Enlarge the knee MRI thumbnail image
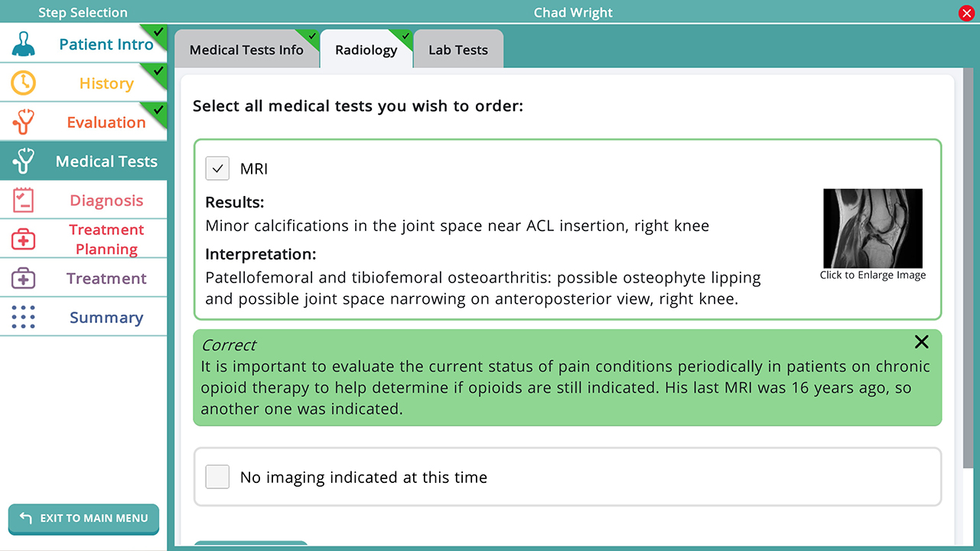Viewport: 980px width, 551px height. coord(873,228)
